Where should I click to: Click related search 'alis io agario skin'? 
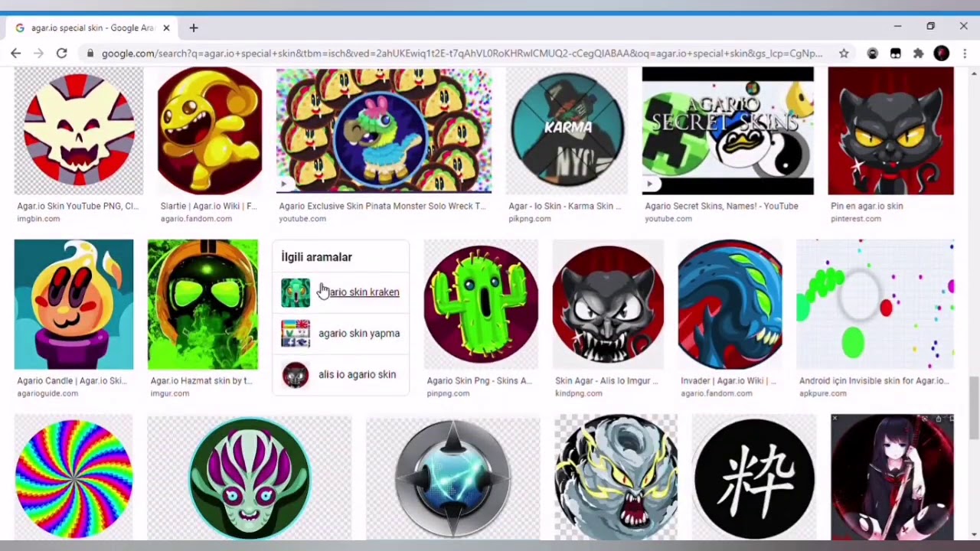tap(357, 375)
